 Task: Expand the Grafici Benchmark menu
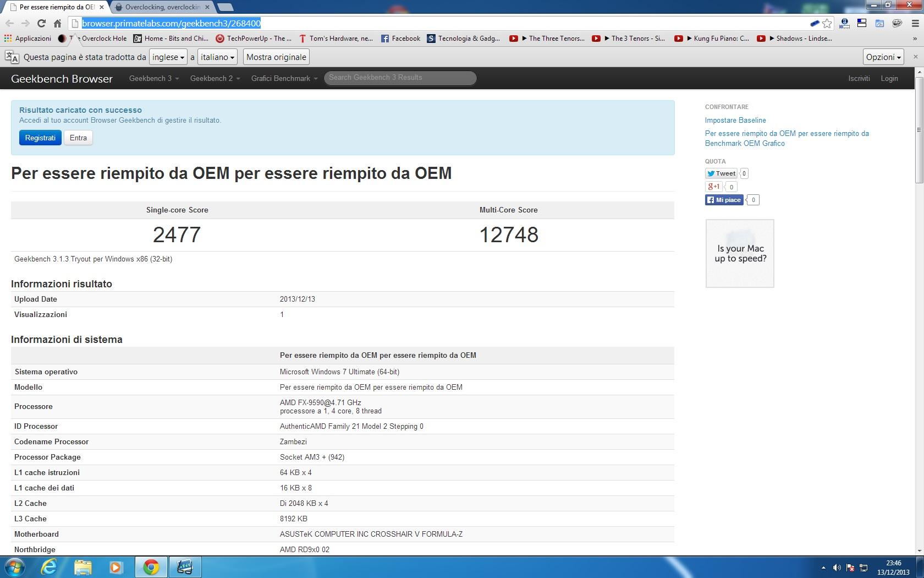point(284,78)
